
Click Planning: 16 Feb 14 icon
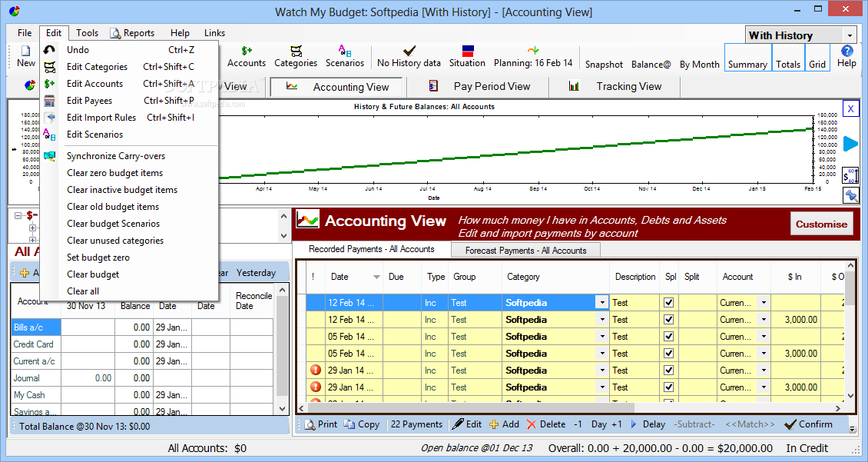[533, 51]
